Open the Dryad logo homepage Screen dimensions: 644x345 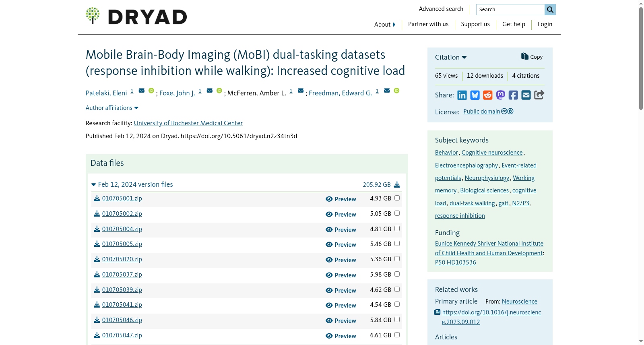(x=136, y=16)
